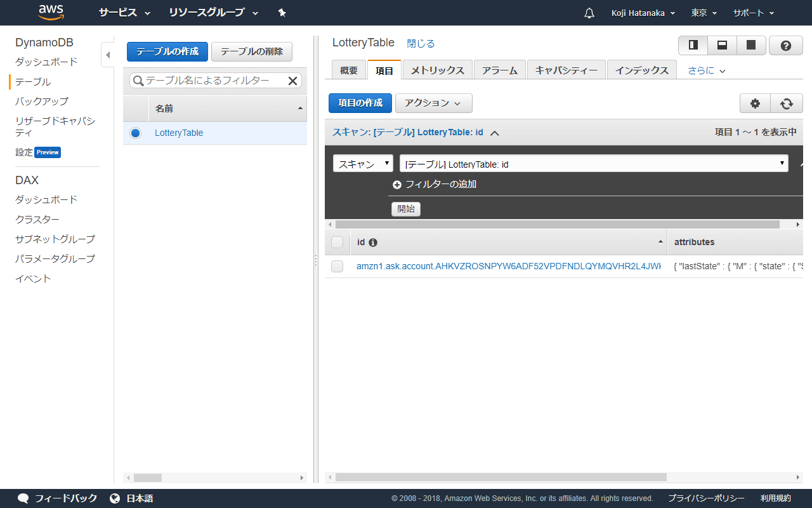Viewport: 812px width, 508px height.
Task: Open the help question mark icon
Action: (786, 46)
